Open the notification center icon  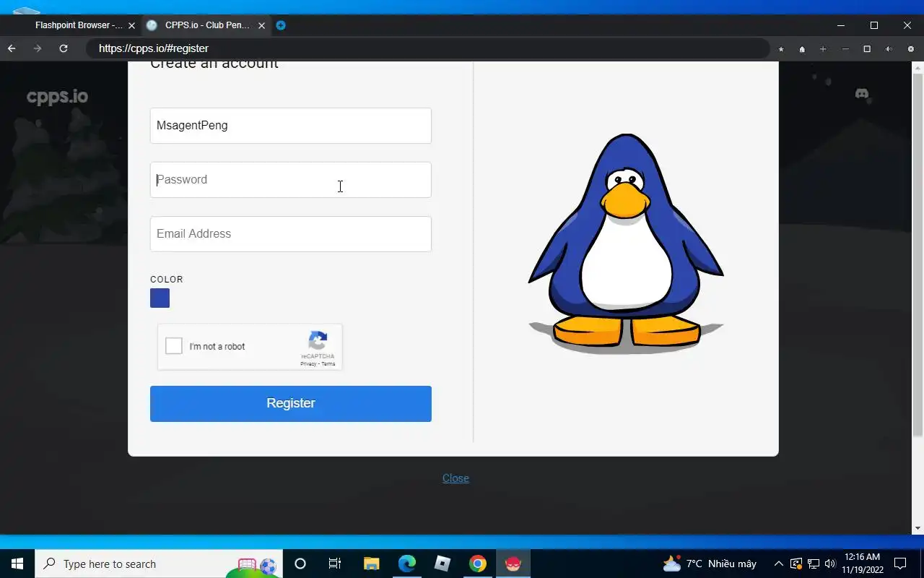tap(900, 564)
